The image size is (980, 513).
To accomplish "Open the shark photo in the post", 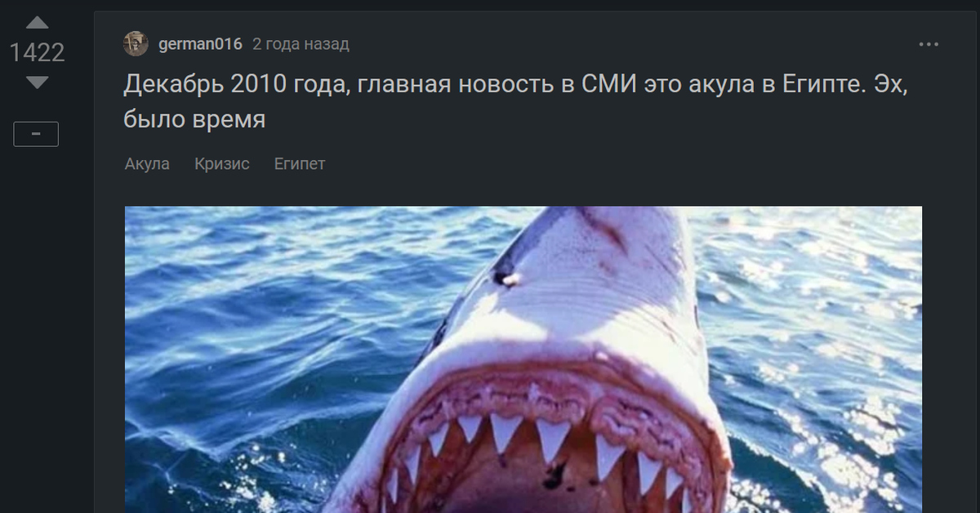I will (523, 359).
